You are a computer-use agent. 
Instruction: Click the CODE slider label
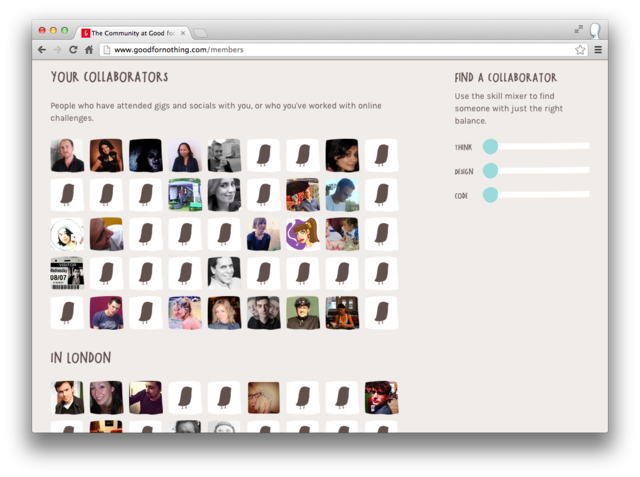click(461, 196)
